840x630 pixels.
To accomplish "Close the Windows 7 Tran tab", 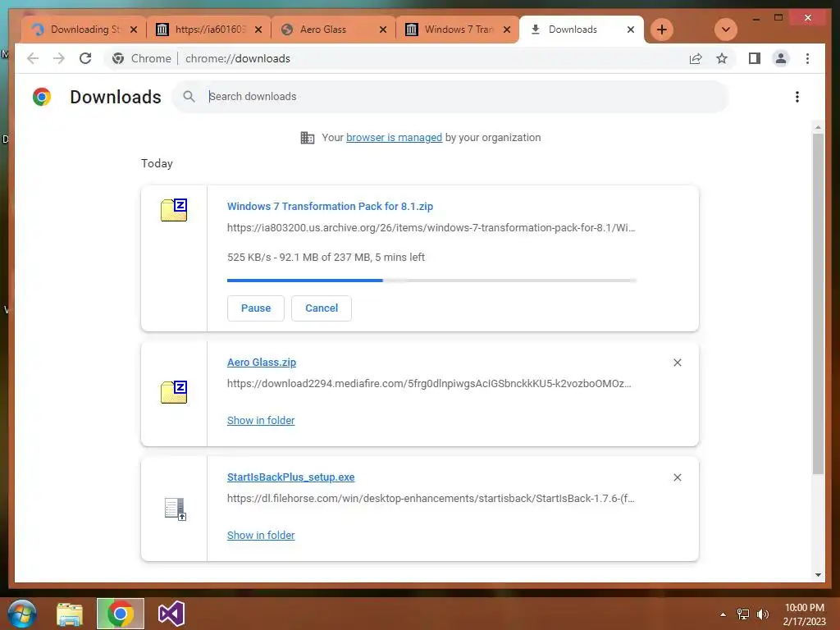I will [507, 30].
